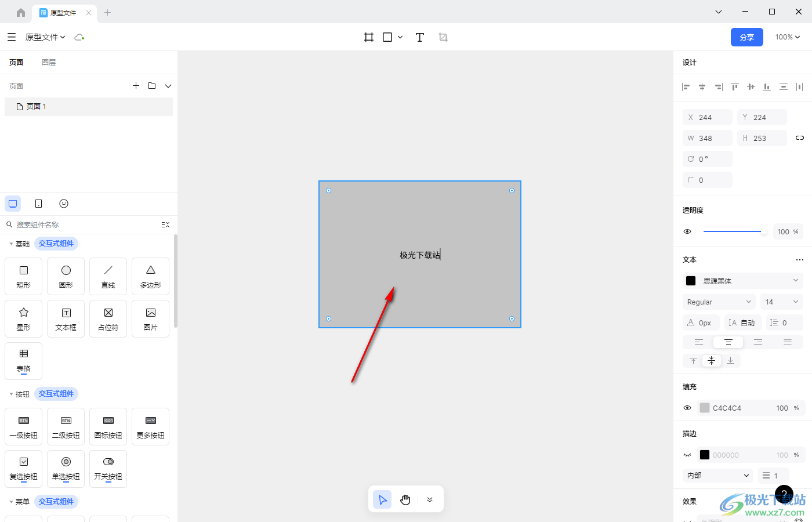Collapse the 基础 component group
Screen dimensions: 812x522
[11, 244]
